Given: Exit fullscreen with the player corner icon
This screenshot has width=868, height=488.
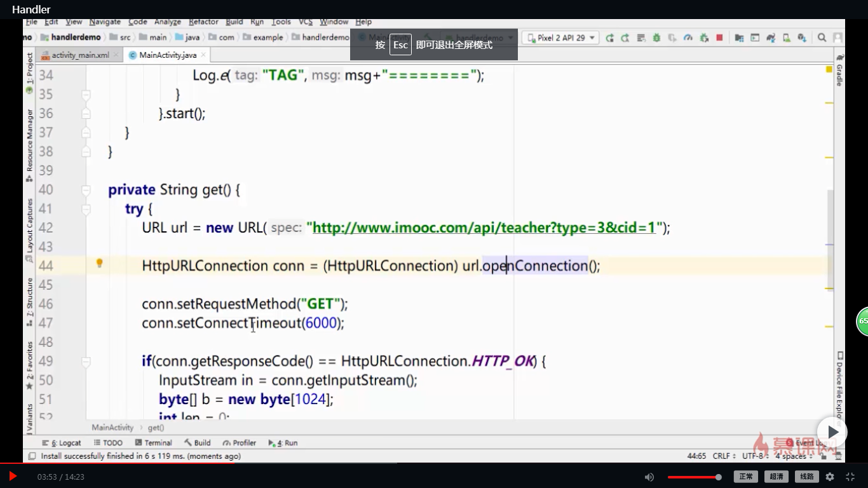Looking at the screenshot, I should coord(850,477).
